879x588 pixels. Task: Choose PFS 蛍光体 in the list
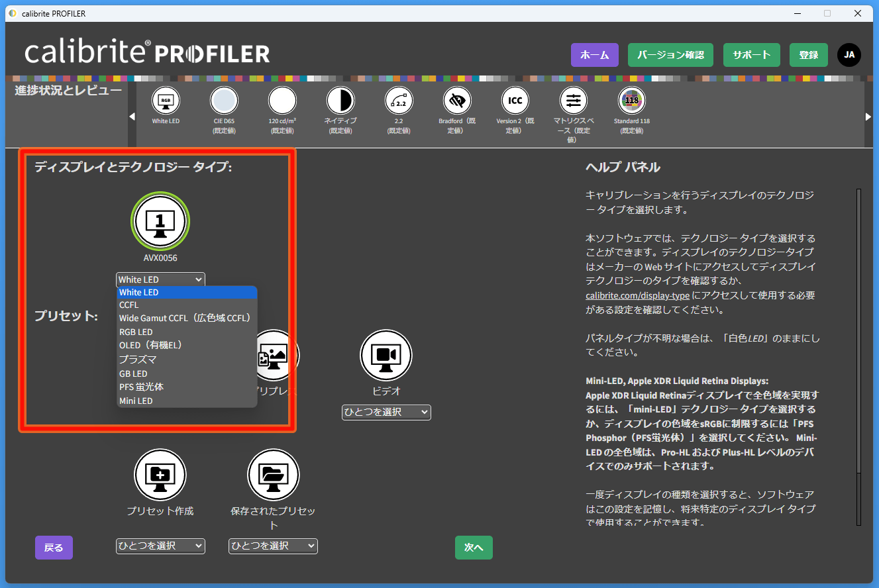[187, 387]
